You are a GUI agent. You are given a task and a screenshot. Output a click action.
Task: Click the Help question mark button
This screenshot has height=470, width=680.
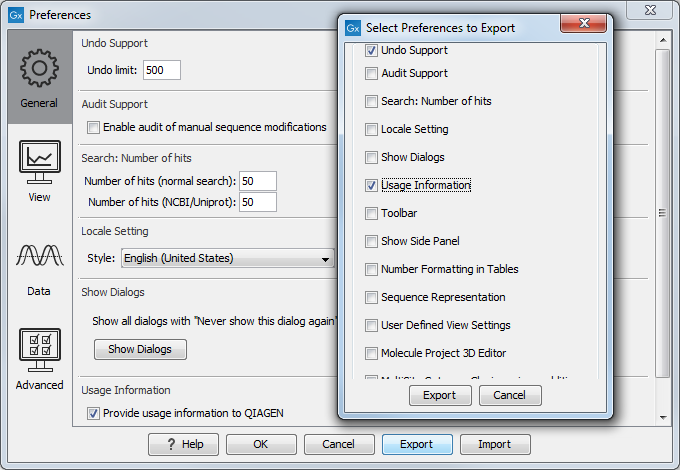pos(183,444)
